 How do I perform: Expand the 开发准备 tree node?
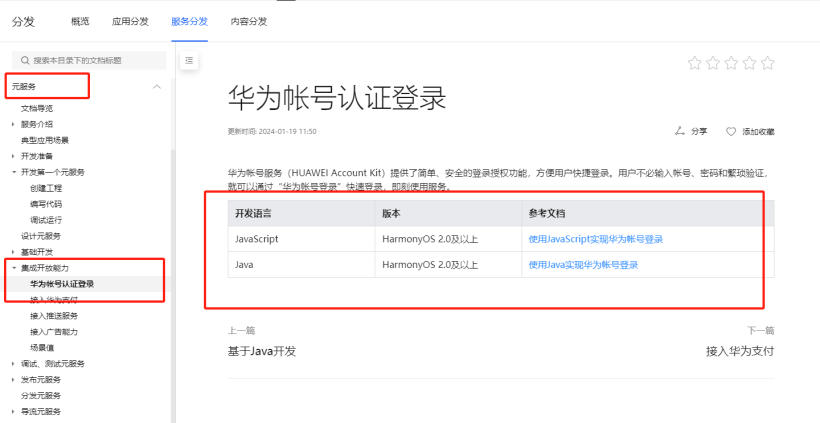pos(13,156)
